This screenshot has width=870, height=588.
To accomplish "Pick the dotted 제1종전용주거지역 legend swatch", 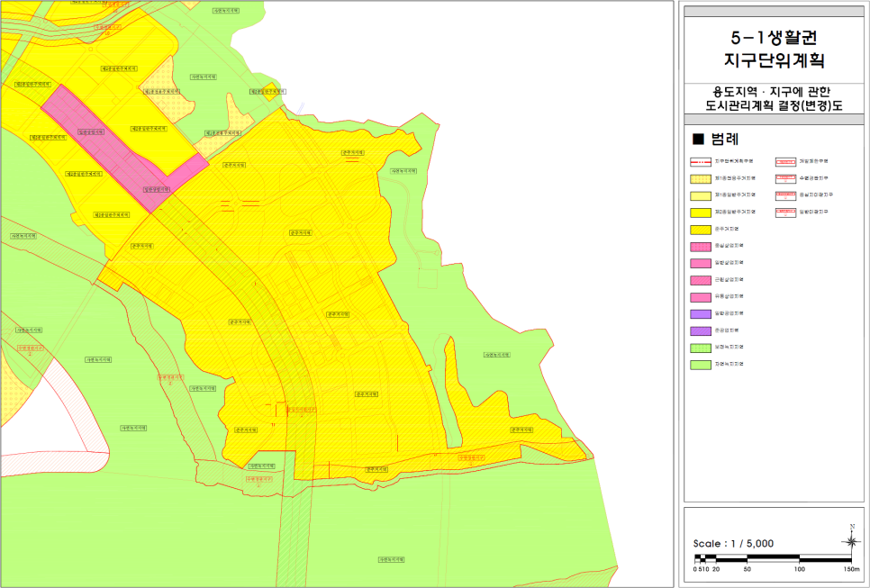I will point(701,178).
